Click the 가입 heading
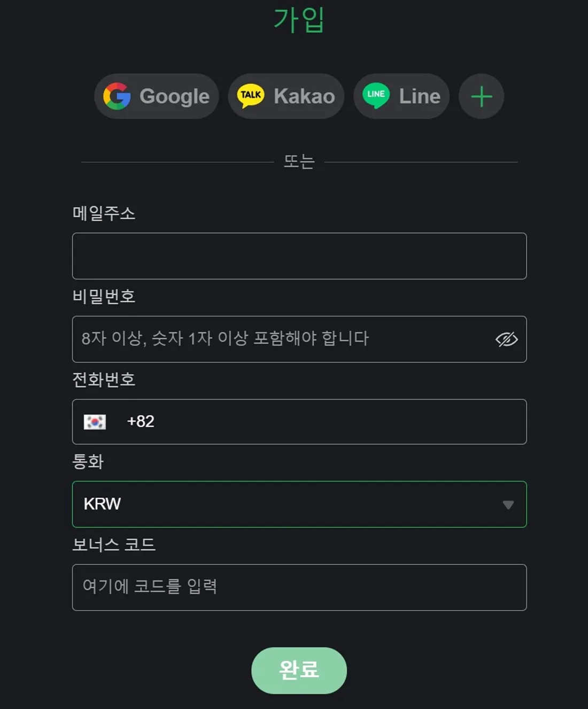The image size is (588, 709). click(299, 20)
